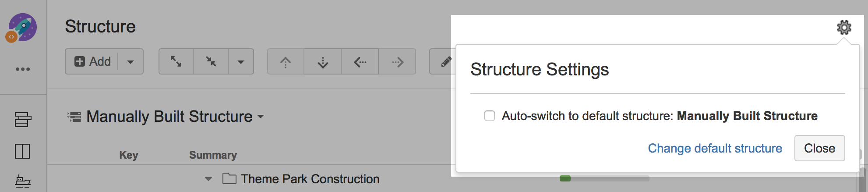Enable auto-switch to default structure checkbox
The image size is (868, 192).
tap(490, 116)
